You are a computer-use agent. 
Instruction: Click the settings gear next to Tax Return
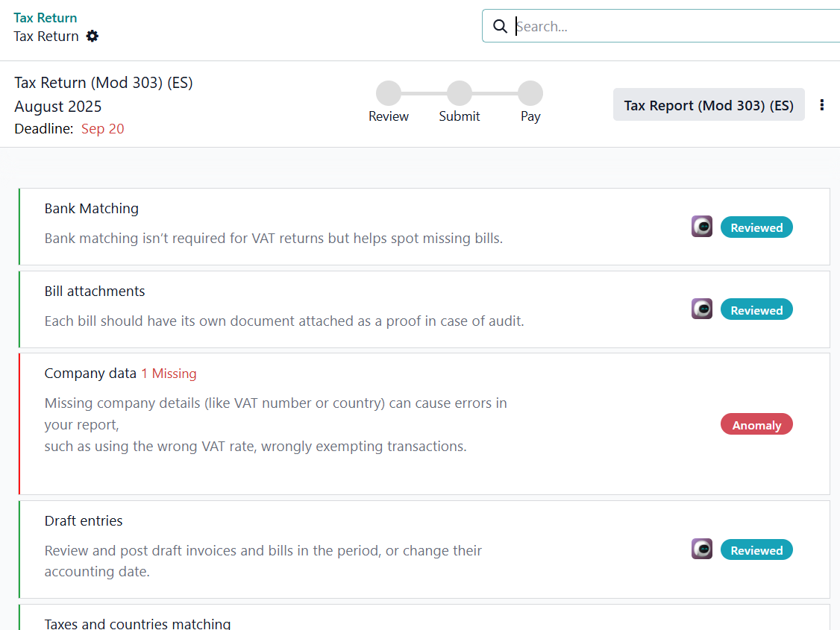[93, 36]
